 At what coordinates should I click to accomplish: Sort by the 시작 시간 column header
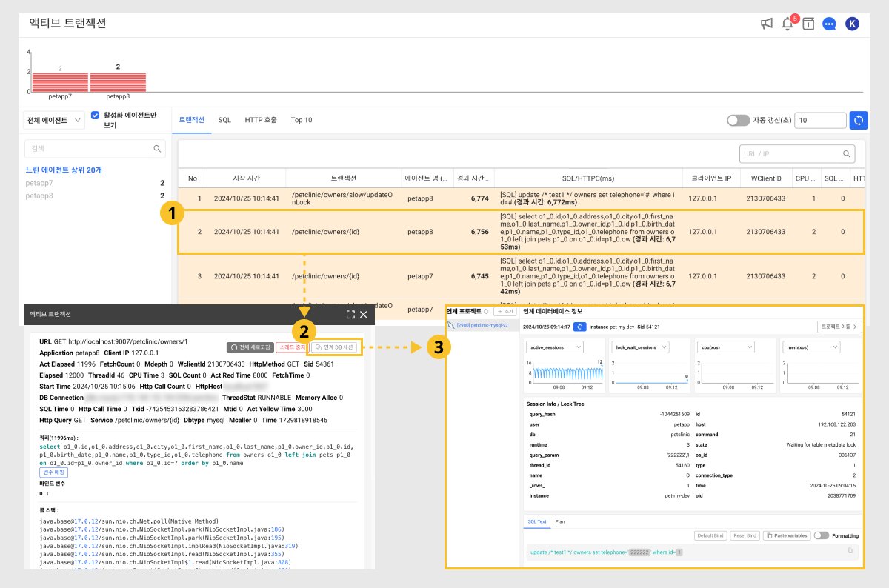point(247,178)
